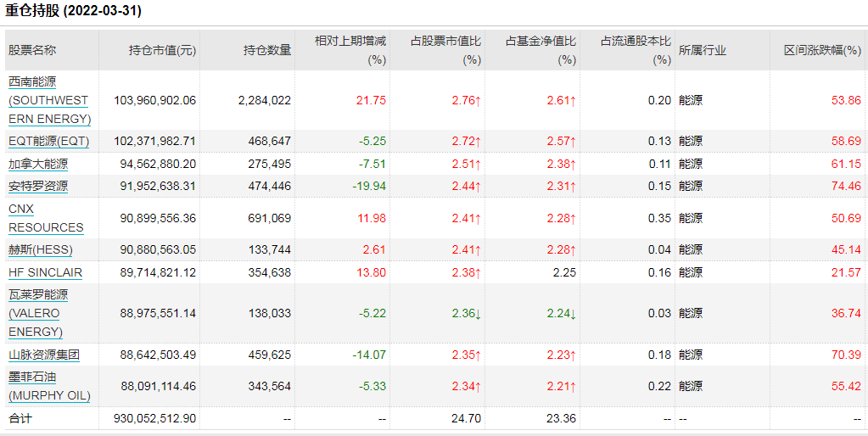Click the 山脉资源集团 stock link
868x436 pixels.
[x=44, y=355]
